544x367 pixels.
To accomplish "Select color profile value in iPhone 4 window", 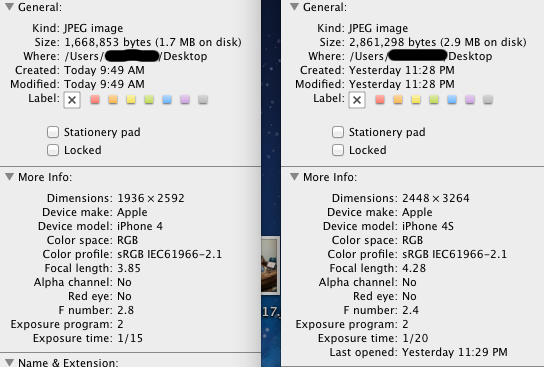I will click(x=170, y=254).
